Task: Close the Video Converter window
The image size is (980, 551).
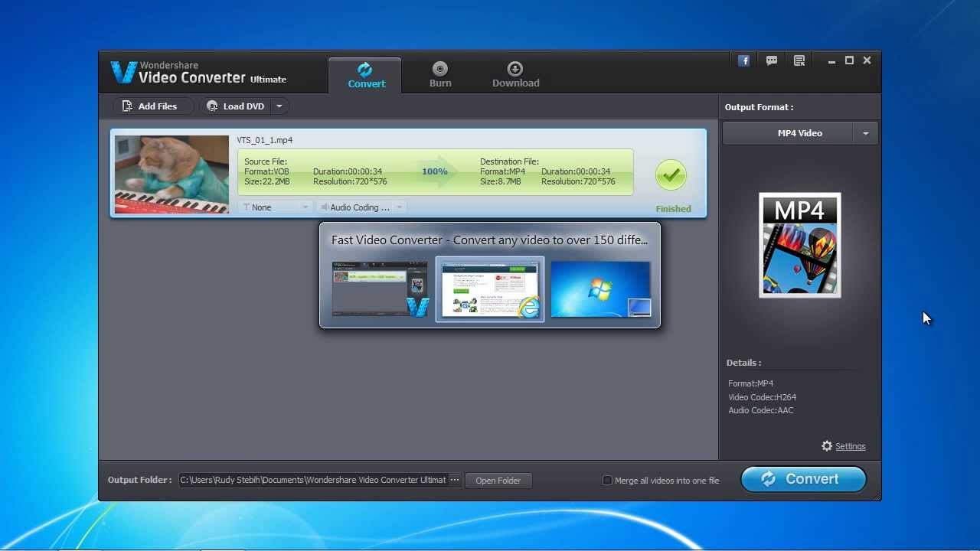Action: (867, 60)
